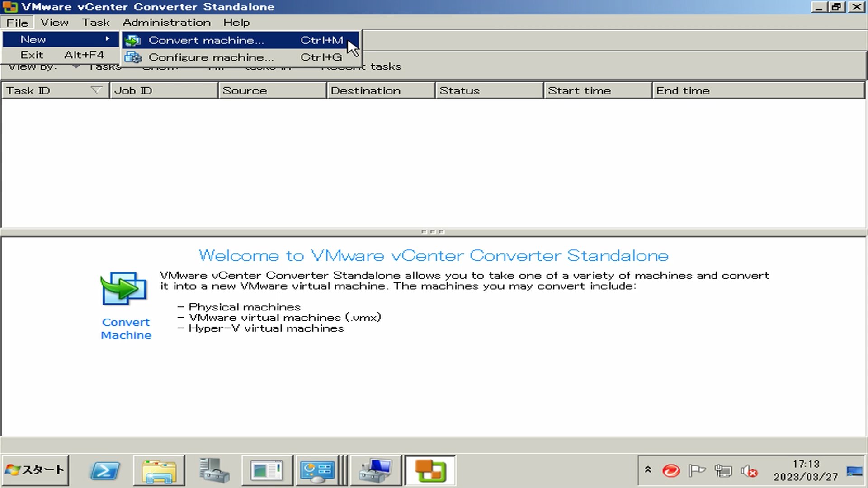Open the File menu
The width and height of the screenshot is (868, 488).
pyautogui.click(x=17, y=23)
